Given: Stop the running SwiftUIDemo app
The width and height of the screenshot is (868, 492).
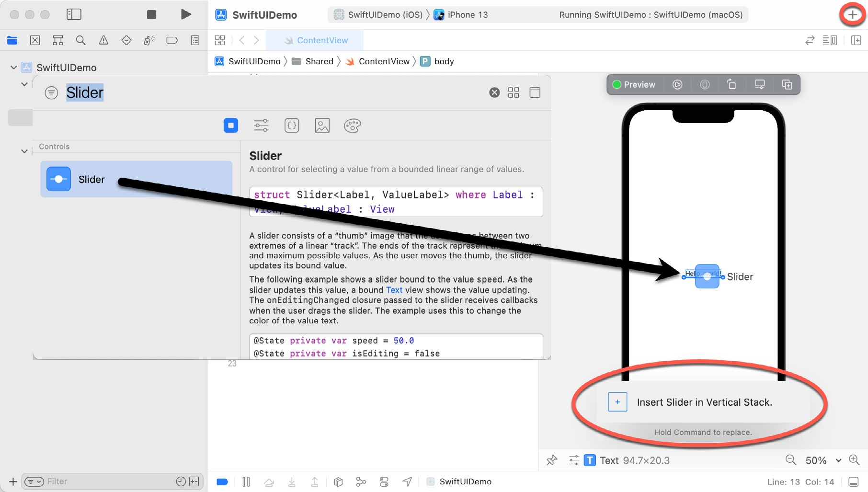Looking at the screenshot, I should tap(151, 15).
